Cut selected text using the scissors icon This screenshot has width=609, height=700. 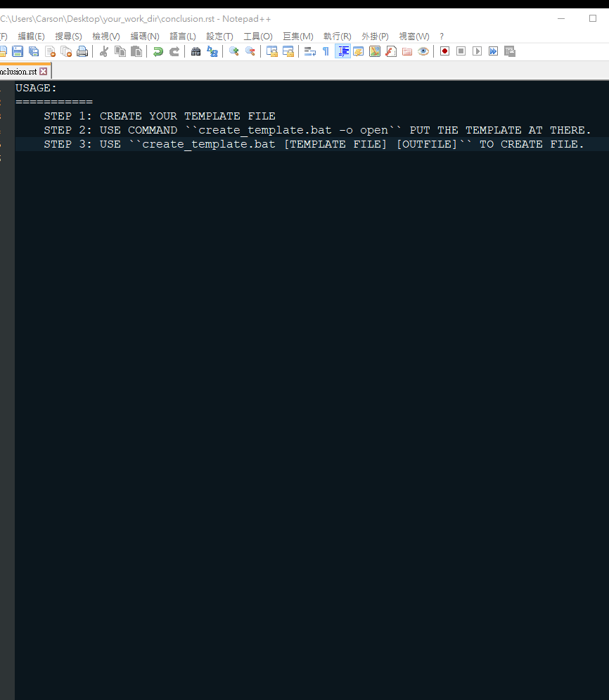point(103,51)
